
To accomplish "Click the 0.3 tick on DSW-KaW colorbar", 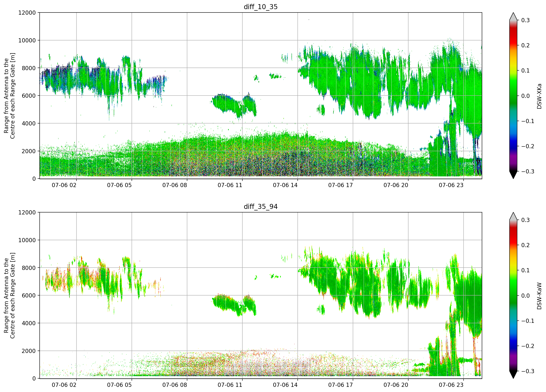I will [x=526, y=220].
